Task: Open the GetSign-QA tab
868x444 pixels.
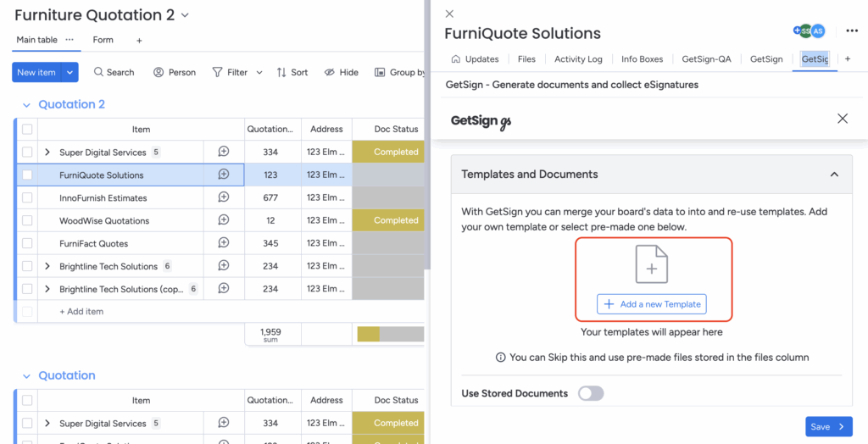Action: pyautogui.click(x=707, y=58)
